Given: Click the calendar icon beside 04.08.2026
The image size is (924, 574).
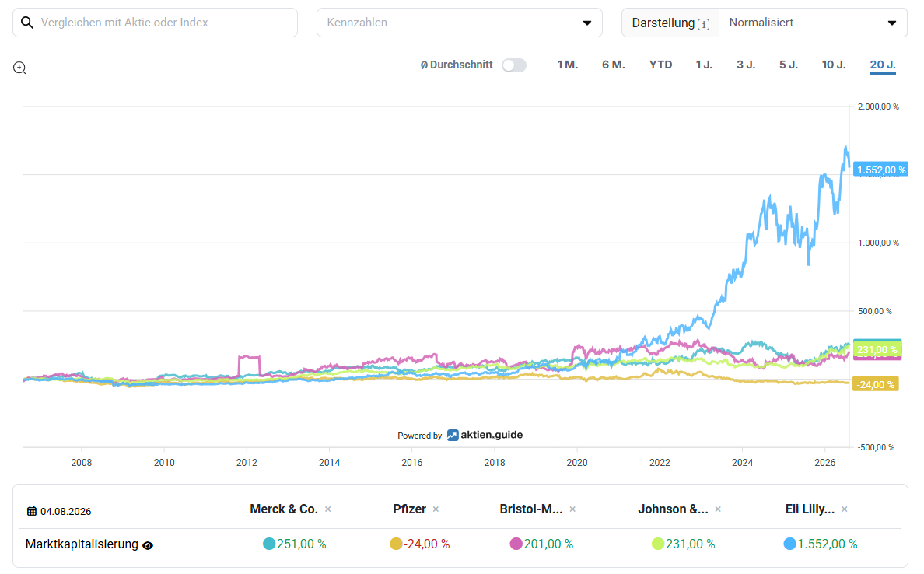Looking at the screenshot, I should click(32, 511).
